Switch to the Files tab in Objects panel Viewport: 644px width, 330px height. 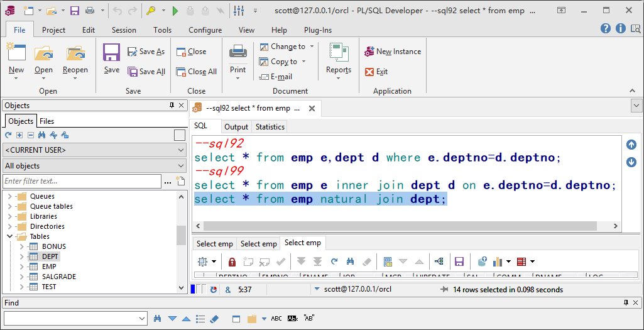click(x=47, y=121)
